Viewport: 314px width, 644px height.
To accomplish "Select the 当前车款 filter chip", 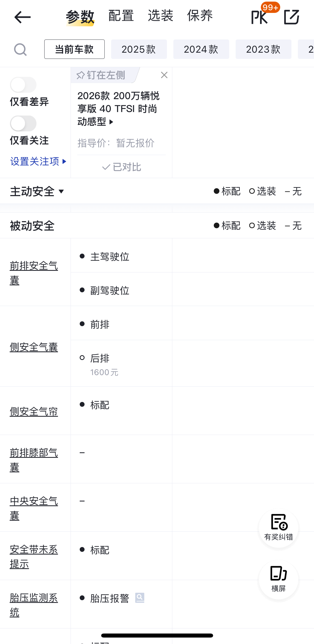I will 74,49.
